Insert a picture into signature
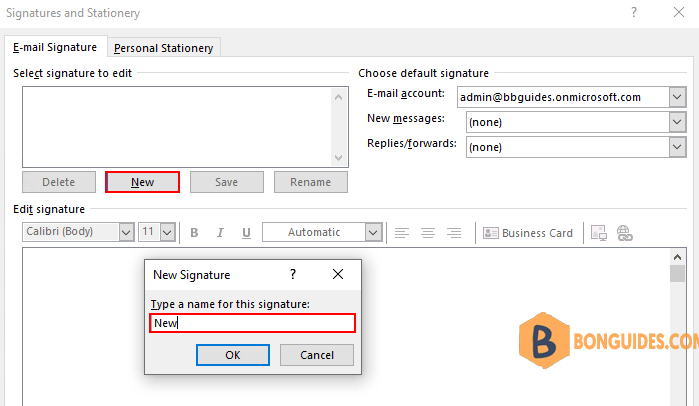The height and width of the screenshot is (406, 699). 599,233
